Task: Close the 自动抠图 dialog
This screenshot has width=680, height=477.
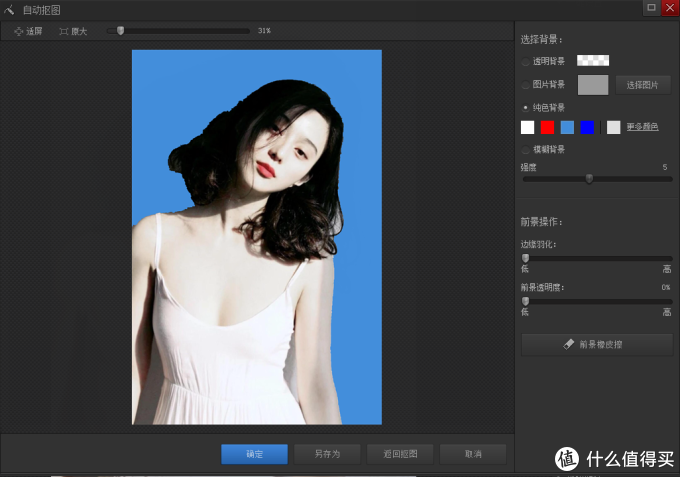Action: click(x=669, y=7)
